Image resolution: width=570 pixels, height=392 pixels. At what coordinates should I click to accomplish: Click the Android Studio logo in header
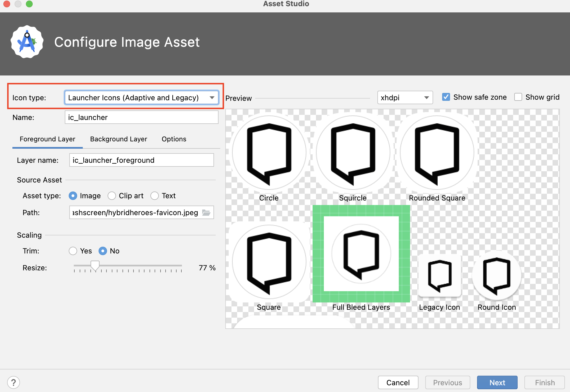(x=27, y=42)
